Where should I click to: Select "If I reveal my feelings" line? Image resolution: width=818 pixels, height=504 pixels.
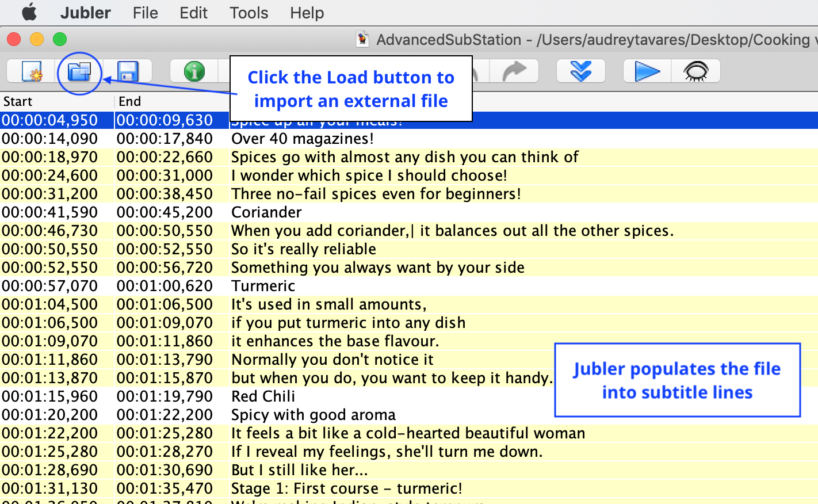(x=387, y=452)
